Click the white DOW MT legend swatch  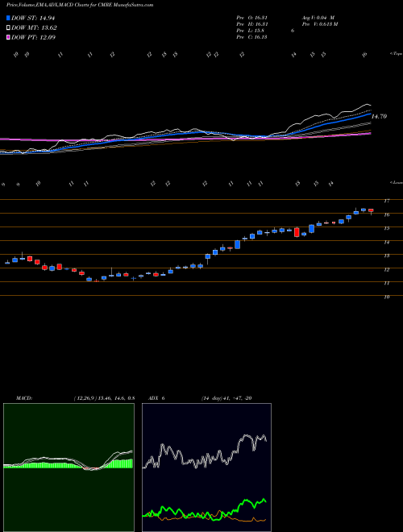pyautogui.click(x=9, y=28)
